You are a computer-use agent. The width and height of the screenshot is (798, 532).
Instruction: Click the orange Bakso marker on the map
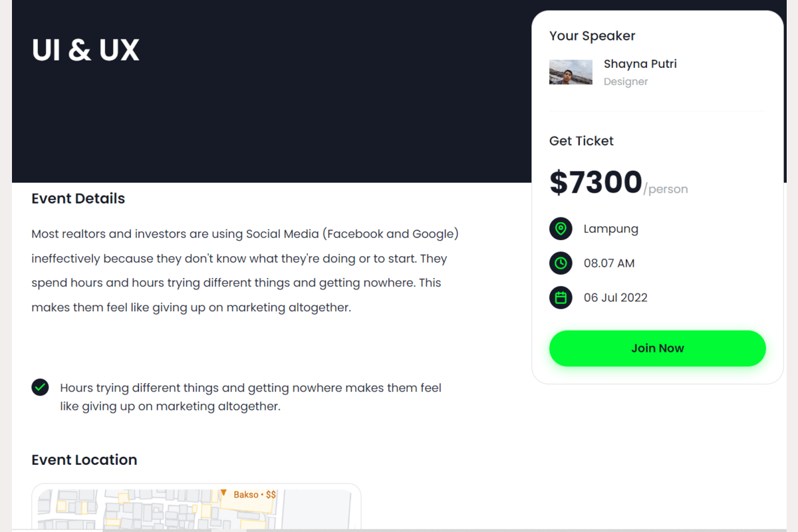click(223, 493)
